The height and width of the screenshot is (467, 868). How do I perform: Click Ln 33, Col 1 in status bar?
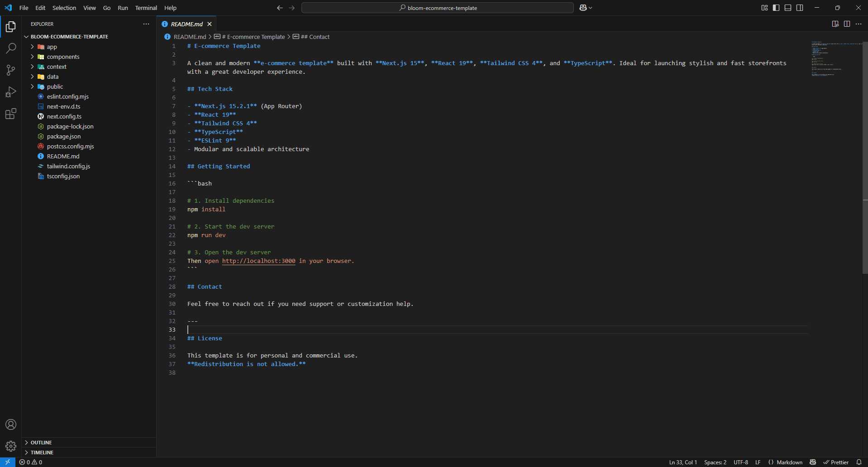click(x=683, y=462)
